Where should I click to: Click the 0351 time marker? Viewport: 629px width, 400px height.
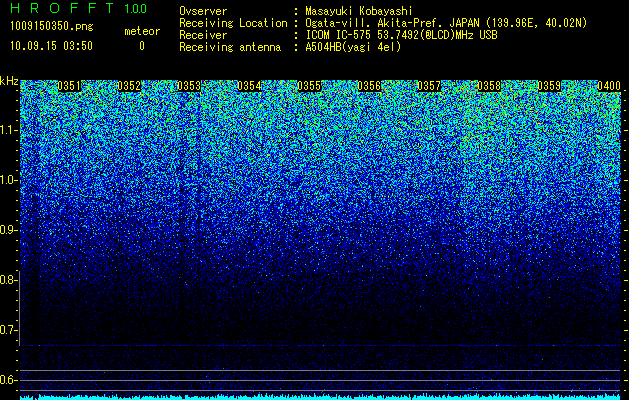[69, 86]
